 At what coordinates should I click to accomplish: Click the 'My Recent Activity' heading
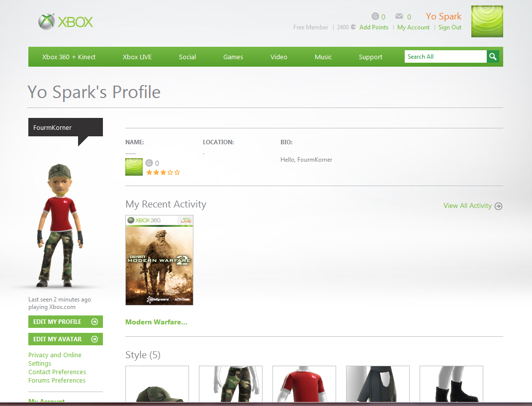click(x=166, y=204)
